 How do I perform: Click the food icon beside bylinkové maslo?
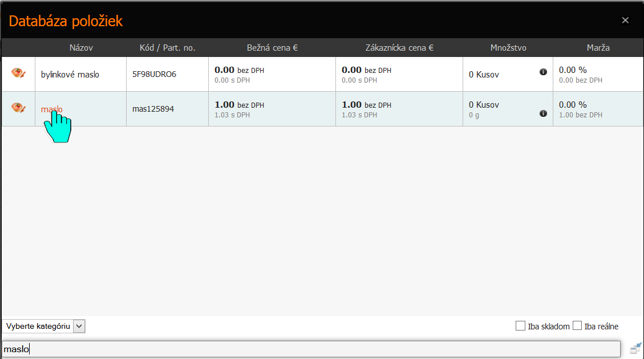tap(18, 73)
